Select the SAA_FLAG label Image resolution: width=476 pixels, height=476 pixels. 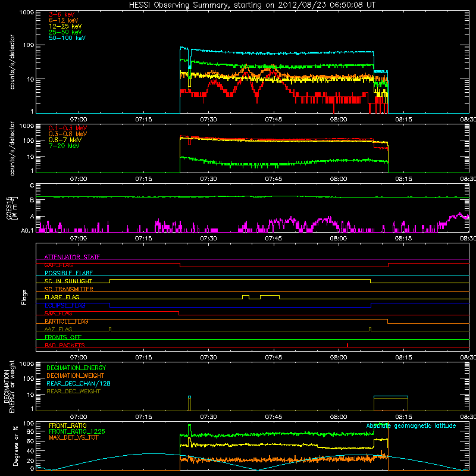pos(58,314)
